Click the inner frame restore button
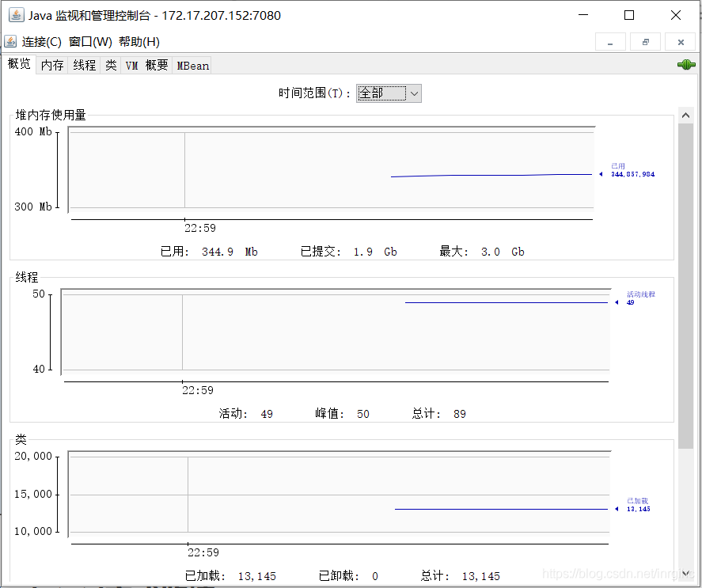 coord(645,41)
